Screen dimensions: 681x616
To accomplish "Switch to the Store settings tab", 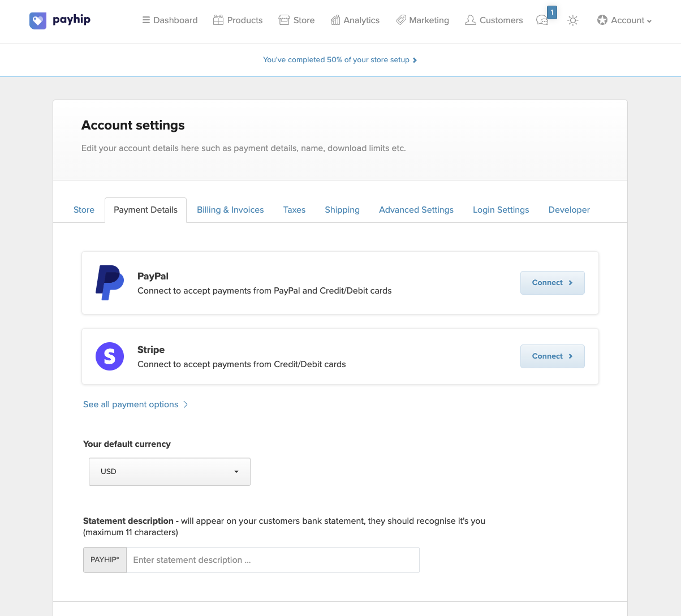I will click(84, 210).
